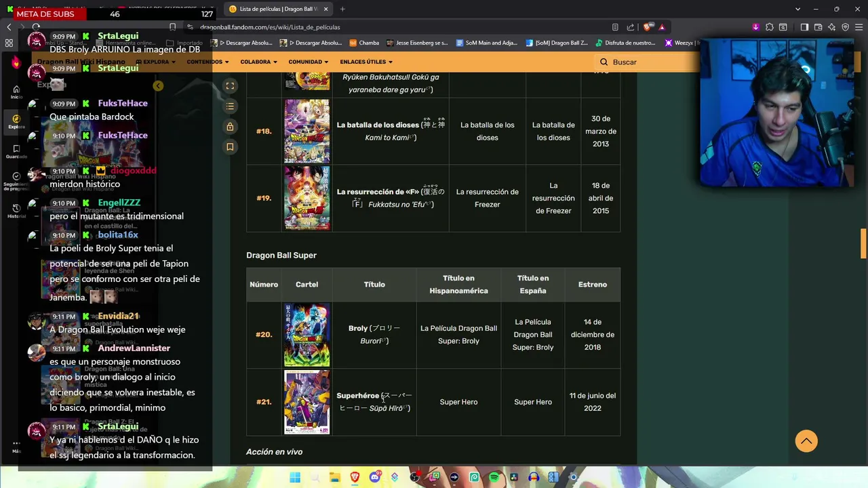Viewport: 868px width, 488px height.
Task: Open the extensions puzzle icon
Action: (770, 27)
